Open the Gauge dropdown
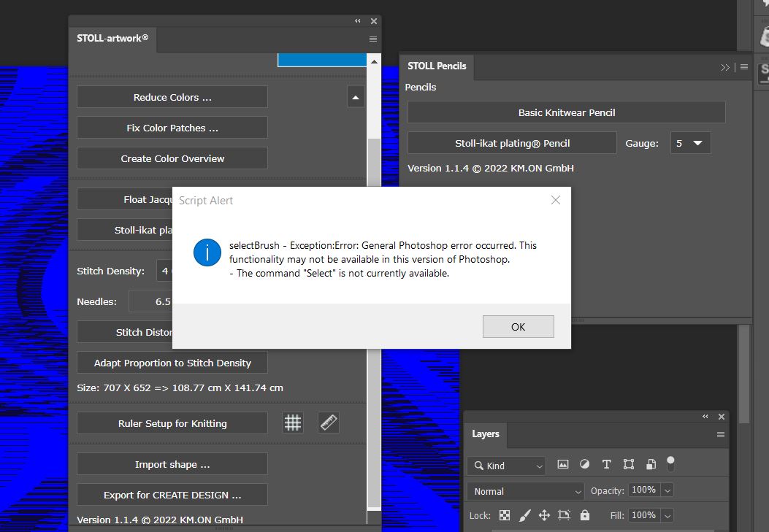769x532 pixels. click(690, 143)
